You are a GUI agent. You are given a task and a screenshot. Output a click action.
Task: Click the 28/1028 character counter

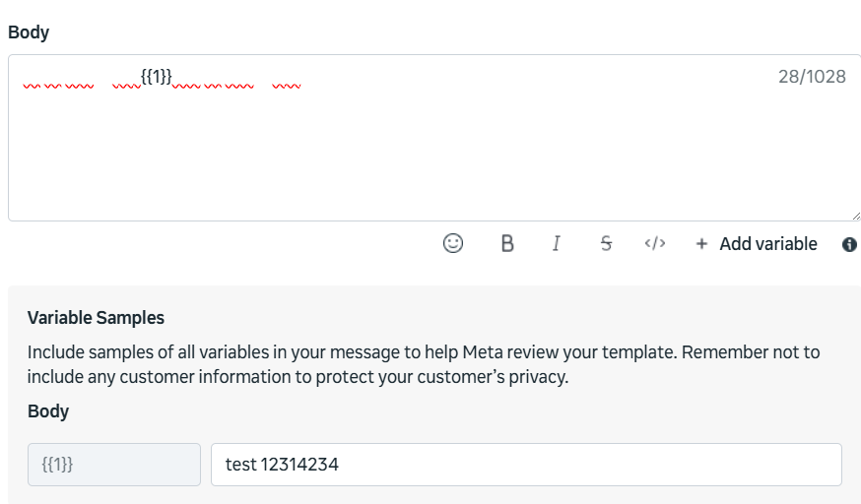[812, 77]
